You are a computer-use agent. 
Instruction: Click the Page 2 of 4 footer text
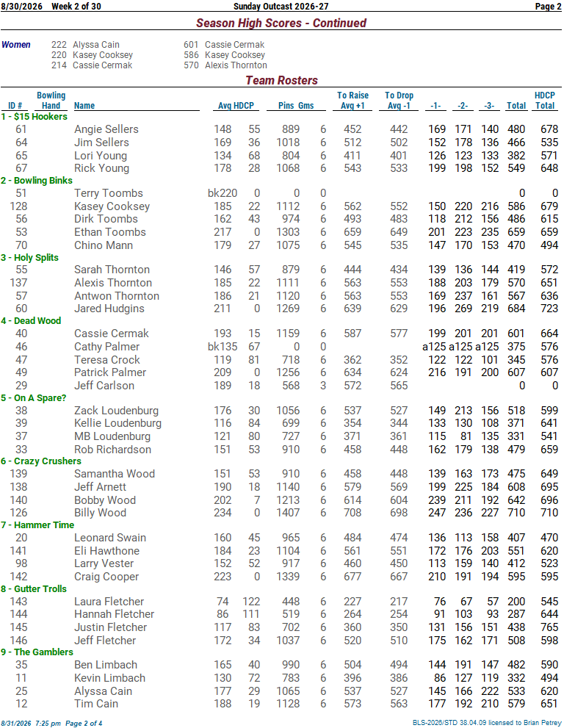84,724
